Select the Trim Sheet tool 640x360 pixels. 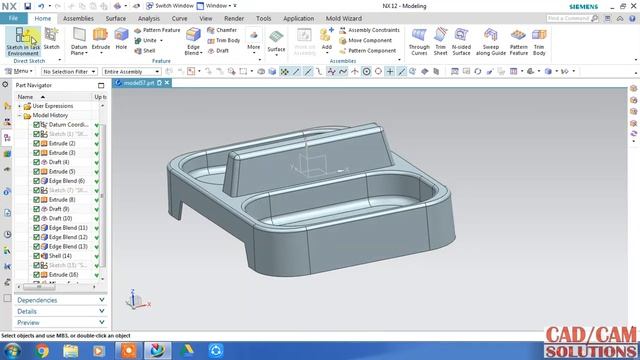pos(440,41)
